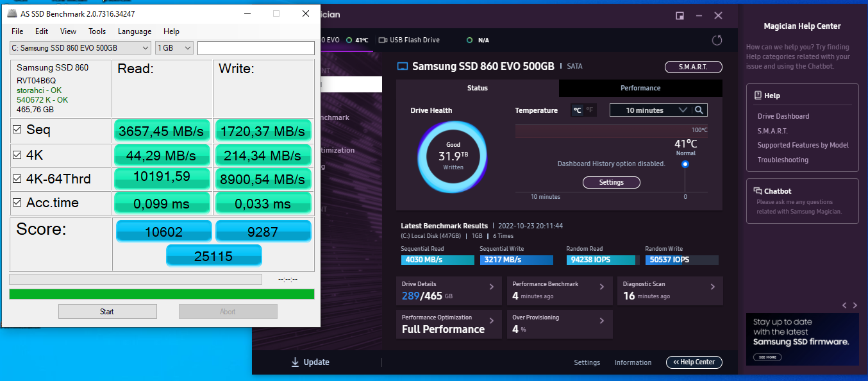Expand the 1 GB test size dropdown

coord(174,48)
